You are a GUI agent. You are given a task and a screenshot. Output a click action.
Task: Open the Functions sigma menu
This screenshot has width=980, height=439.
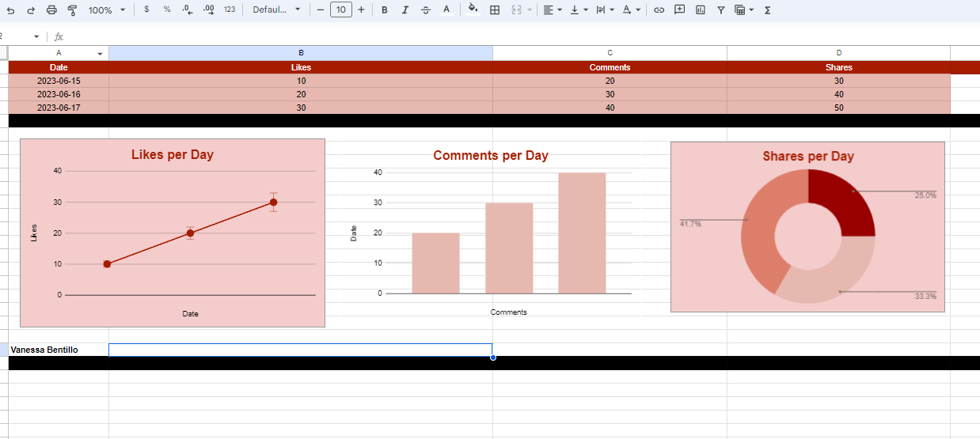click(x=768, y=10)
